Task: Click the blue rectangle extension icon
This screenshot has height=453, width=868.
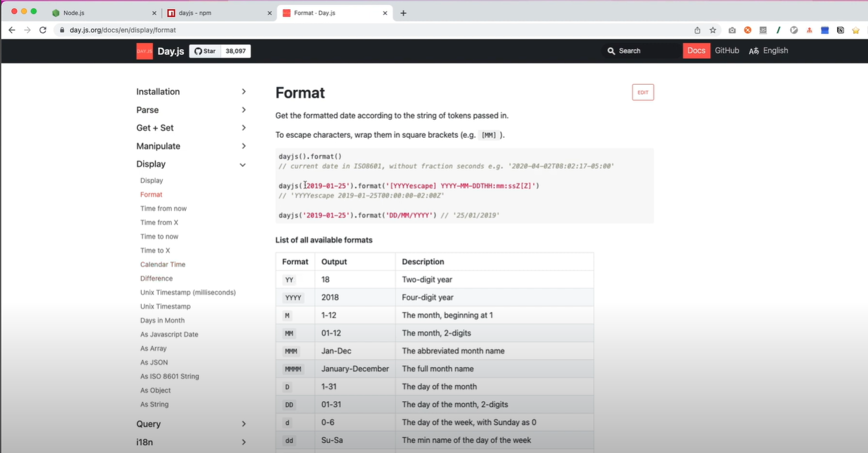Action: [x=825, y=30]
